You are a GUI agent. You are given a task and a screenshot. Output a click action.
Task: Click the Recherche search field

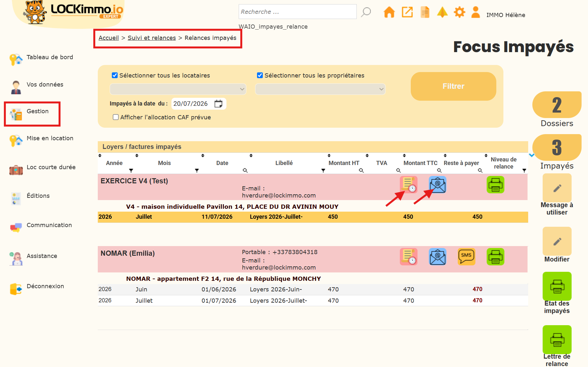pos(298,12)
